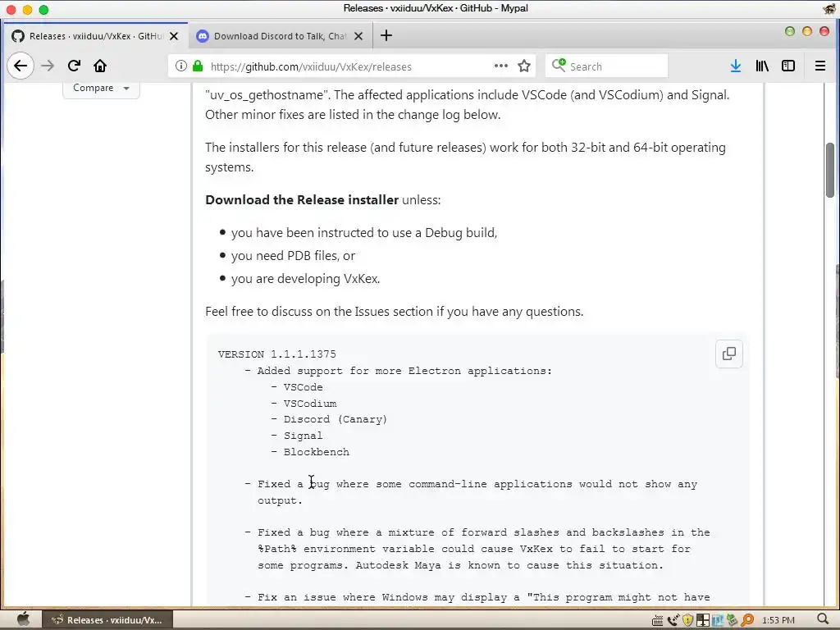Reload the current page
Image resolution: width=840 pixels, height=630 pixels.
tap(74, 66)
